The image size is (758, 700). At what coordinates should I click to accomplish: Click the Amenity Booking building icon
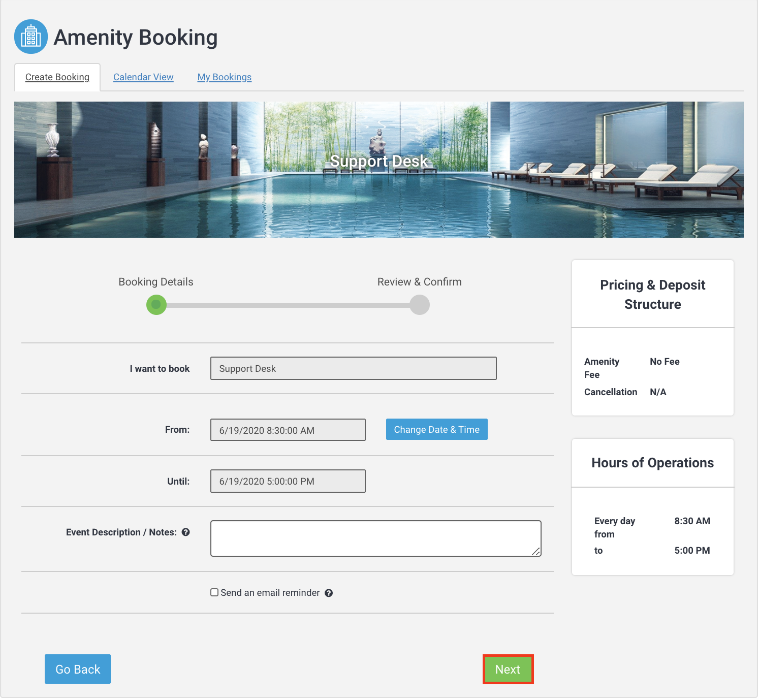point(31,37)
